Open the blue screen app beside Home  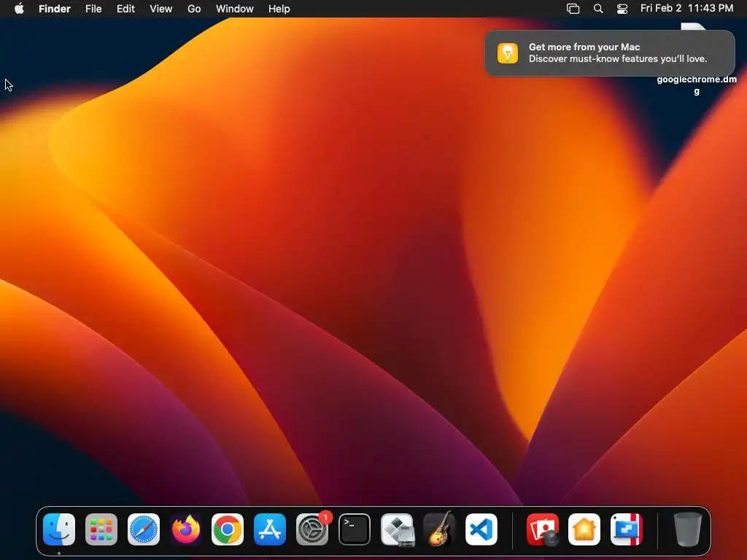pos(627,529)
